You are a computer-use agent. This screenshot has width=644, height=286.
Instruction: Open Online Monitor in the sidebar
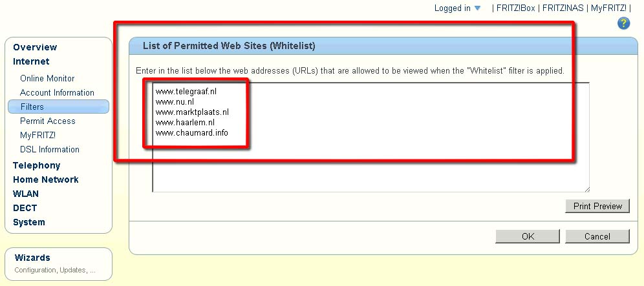click(x=47, y=78)
